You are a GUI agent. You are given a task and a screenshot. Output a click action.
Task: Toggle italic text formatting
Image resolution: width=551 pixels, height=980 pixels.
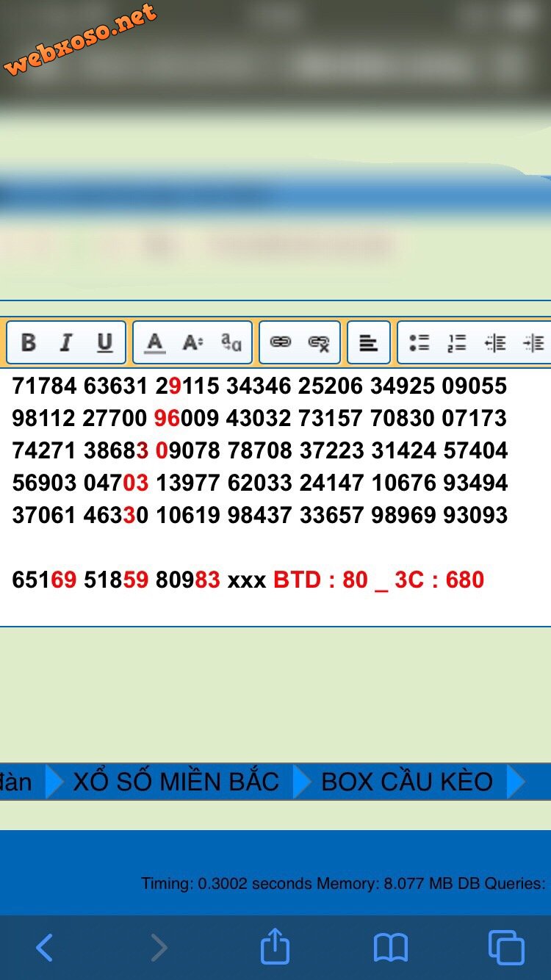(x=66, y=342)
